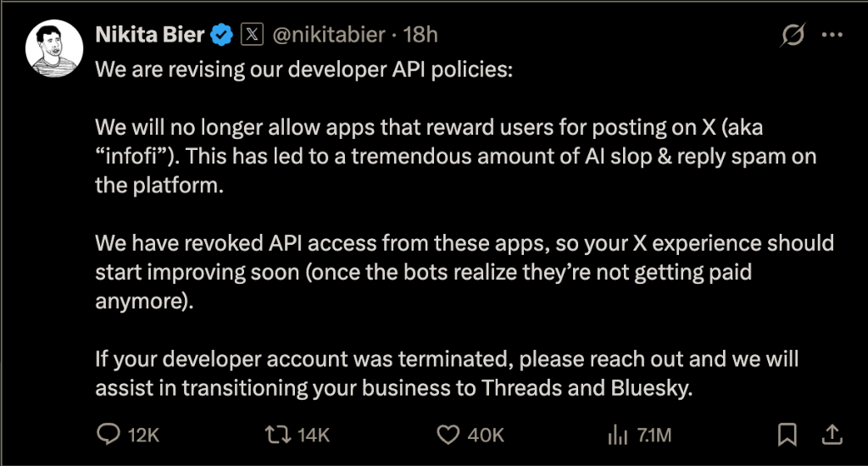
Task: Click the X affiliation badge beside the name
Action: click(x=253, y=35)
